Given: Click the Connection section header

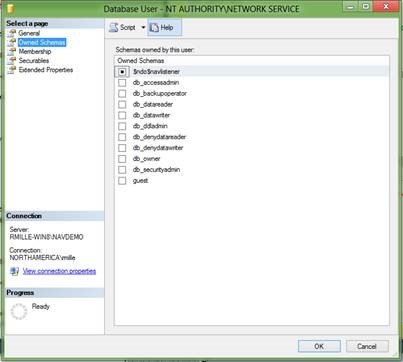Looking at the screenshot, I should [x=24, y=216].
